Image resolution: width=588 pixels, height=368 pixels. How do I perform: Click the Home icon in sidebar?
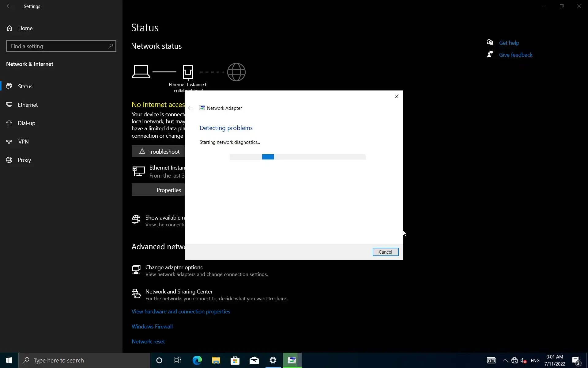[9, 28]
